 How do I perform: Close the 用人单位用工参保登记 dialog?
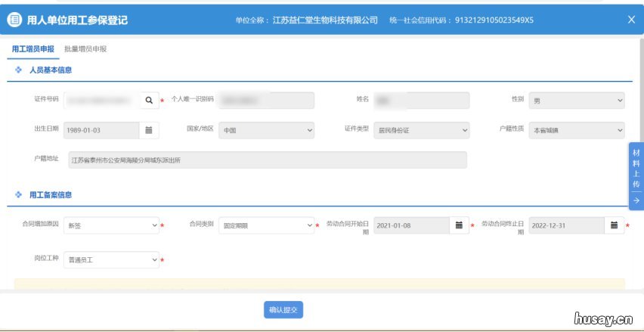(x=632, y=20)
